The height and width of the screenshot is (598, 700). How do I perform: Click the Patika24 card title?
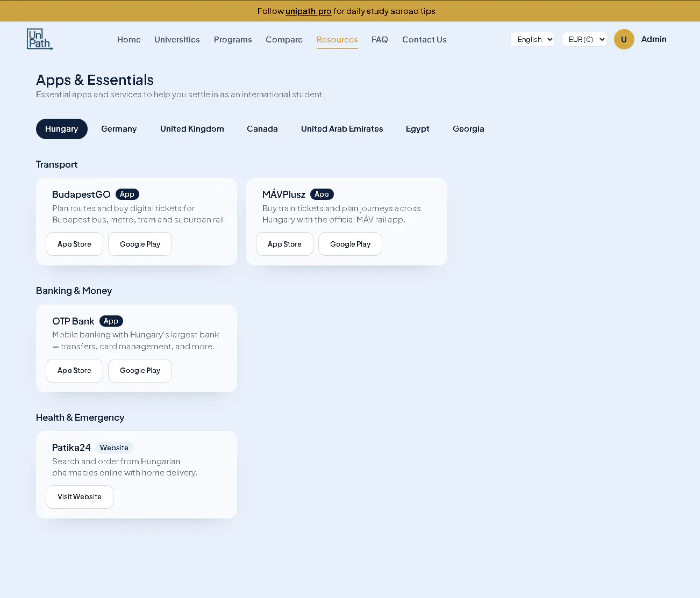coord(72,448)
